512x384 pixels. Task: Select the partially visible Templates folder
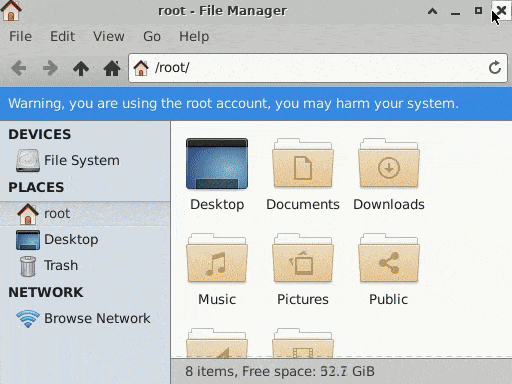pyautogui.click(x=217, y=343)
